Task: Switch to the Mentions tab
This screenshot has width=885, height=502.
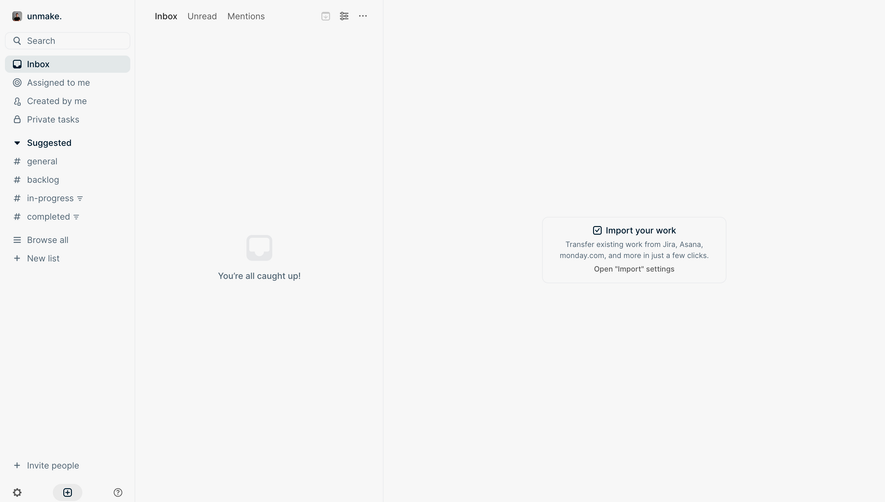Action: point(246,16)
